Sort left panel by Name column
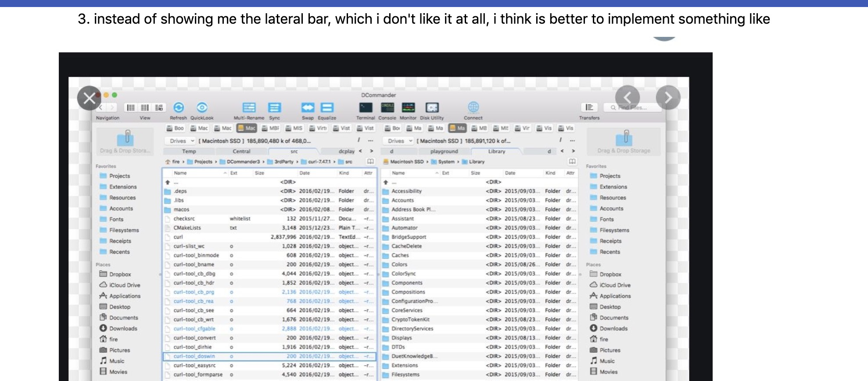Screen dimensions: 868x381 click(x=180, y=173)
